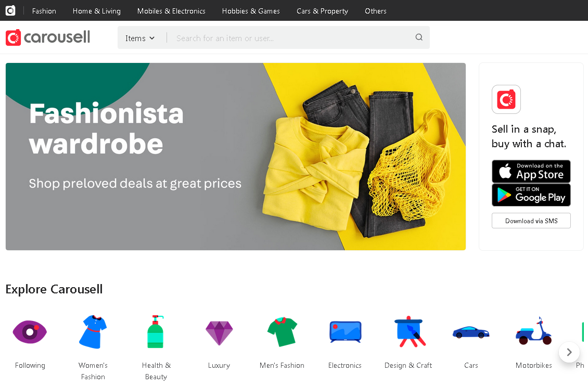The image size is (588, 386).
Task: Choose the Luxury diamond icon
Action: 219,333
